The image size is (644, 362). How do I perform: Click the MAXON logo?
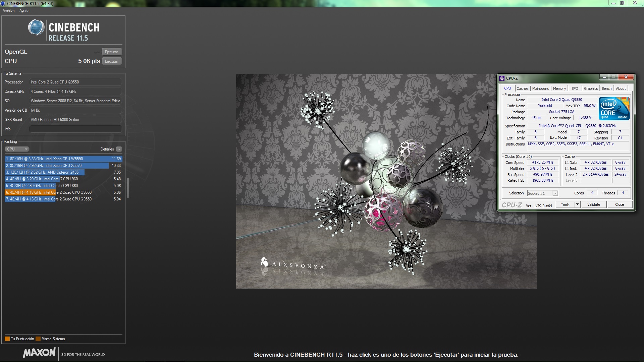click(39, 353)
